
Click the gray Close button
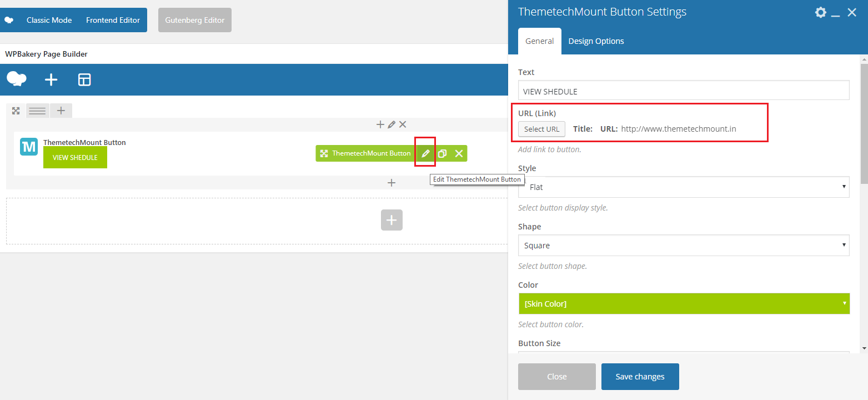tap(557, 377)
